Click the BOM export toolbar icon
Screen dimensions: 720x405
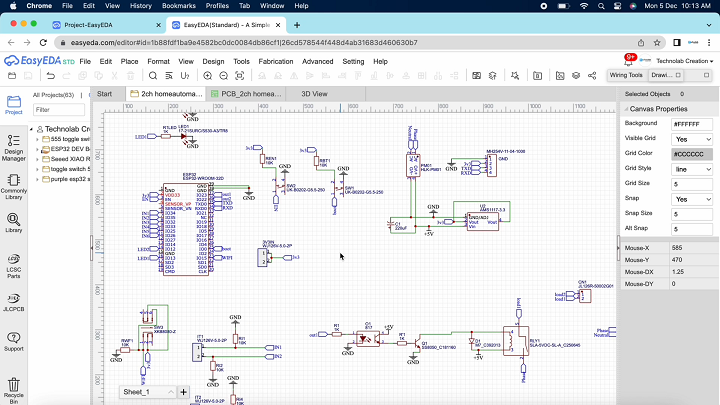point(537,76)
